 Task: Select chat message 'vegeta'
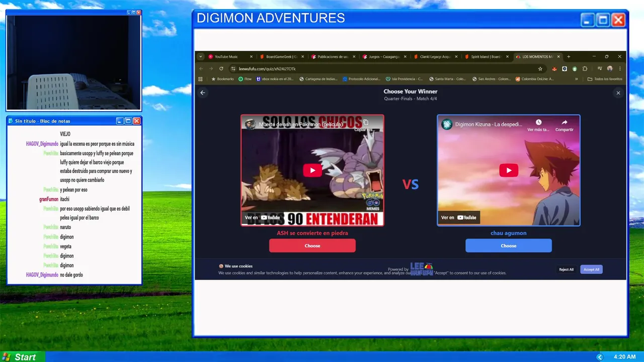click(65, 246)
